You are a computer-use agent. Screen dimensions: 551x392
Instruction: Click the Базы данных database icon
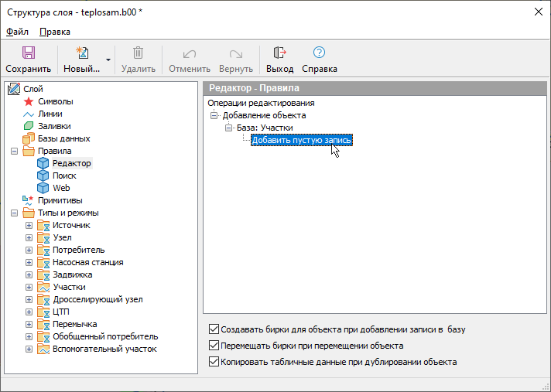[x=29, y=138]
